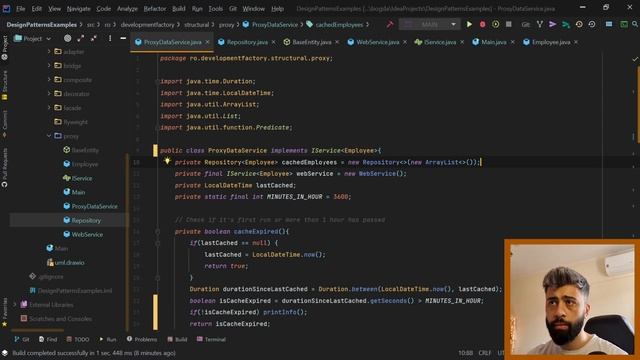Open the File menu
Image resolution: width=640 pixels, height=360 pixels.
21,9
